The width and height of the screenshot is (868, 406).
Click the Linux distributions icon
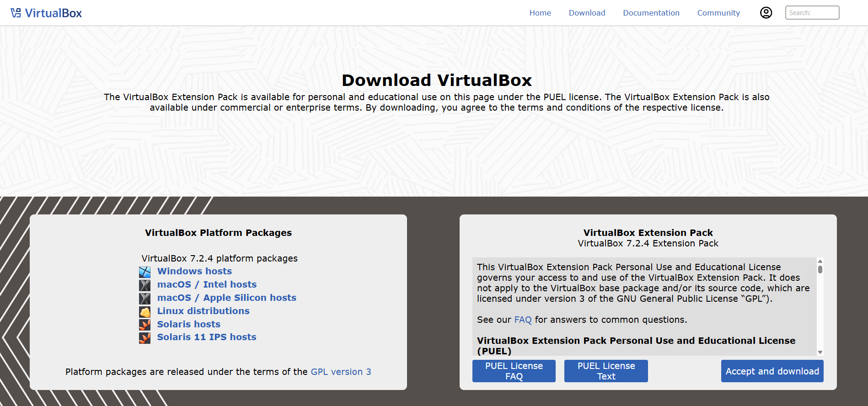[145, 312]
